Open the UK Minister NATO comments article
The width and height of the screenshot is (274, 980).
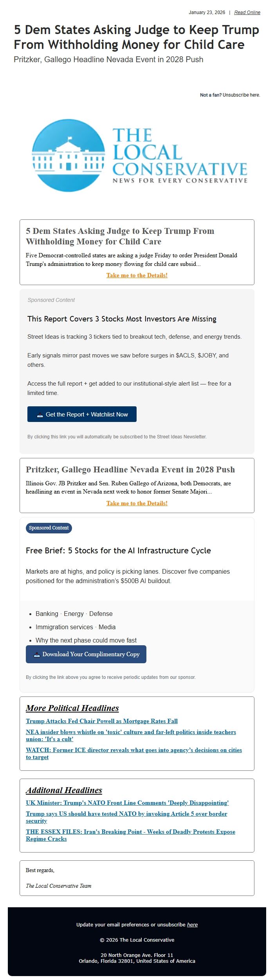point(128,803)
